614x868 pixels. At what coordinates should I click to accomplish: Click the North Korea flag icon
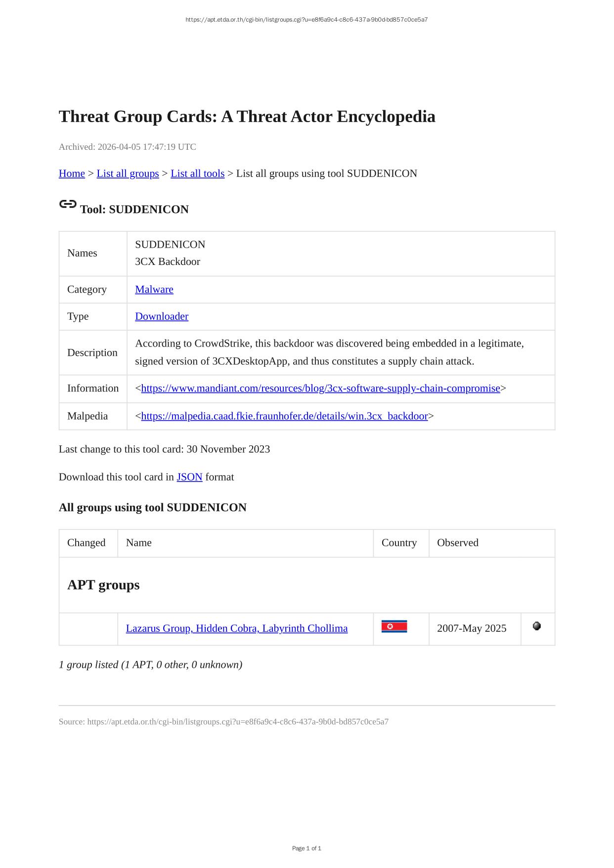(x=394, y=627)
